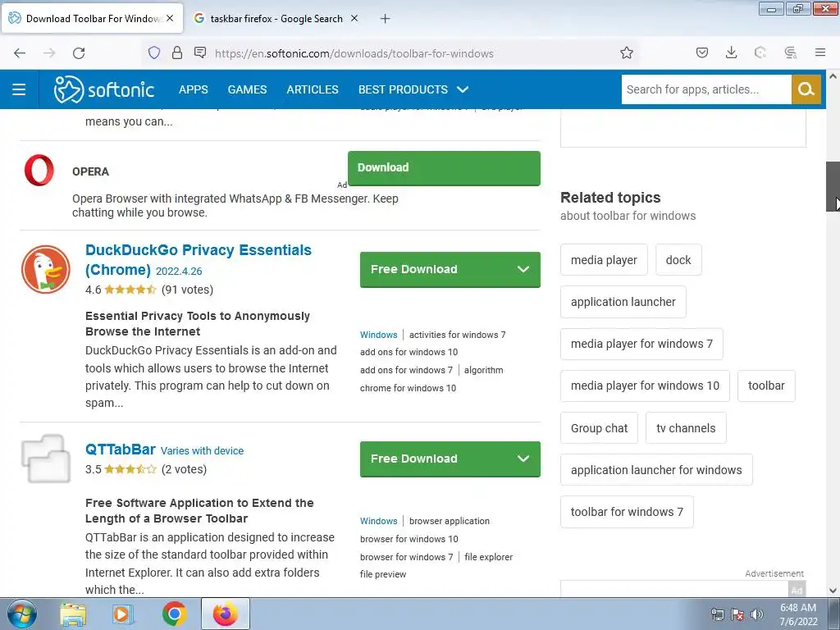840x630 pixels.
Task: Click activities for windows 7 link
Action: [458, 335]
